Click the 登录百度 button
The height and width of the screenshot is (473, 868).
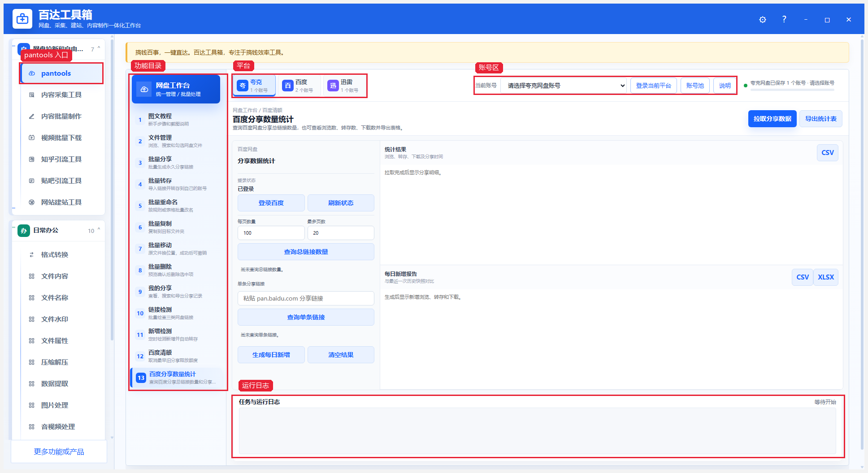271,203
